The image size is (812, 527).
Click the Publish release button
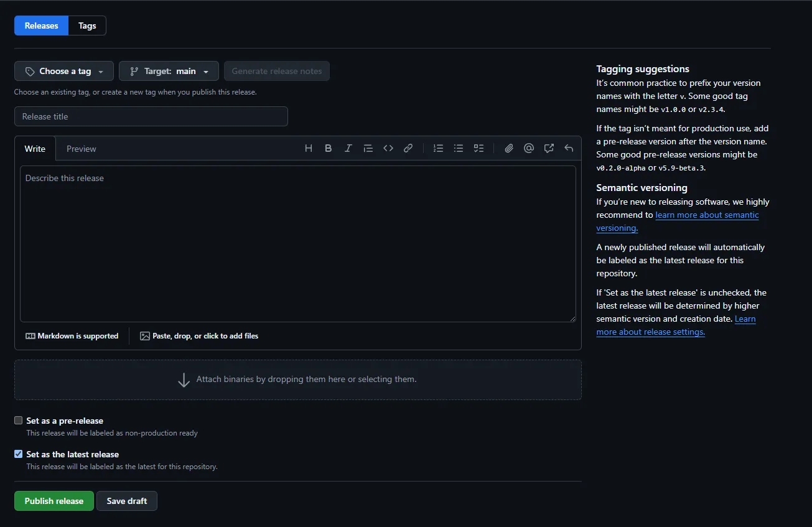[x=54, y=501]
